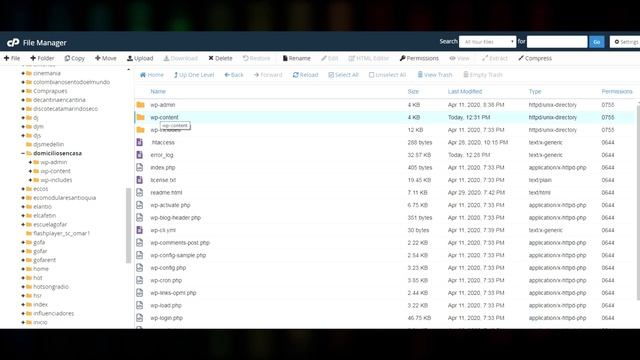Select the wp-cli.yml file icon
Image resolution: width=640 pixels, height=360 pixels.
[x=140, y=230]
